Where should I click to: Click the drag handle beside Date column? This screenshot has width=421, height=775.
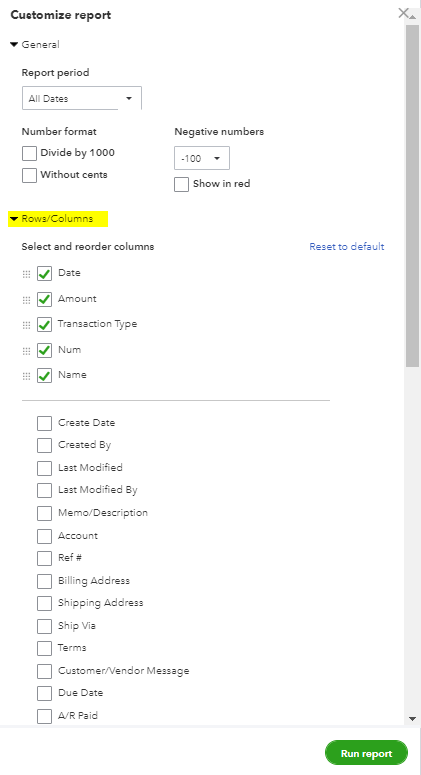pyautogui.click(x=27, y=274)
